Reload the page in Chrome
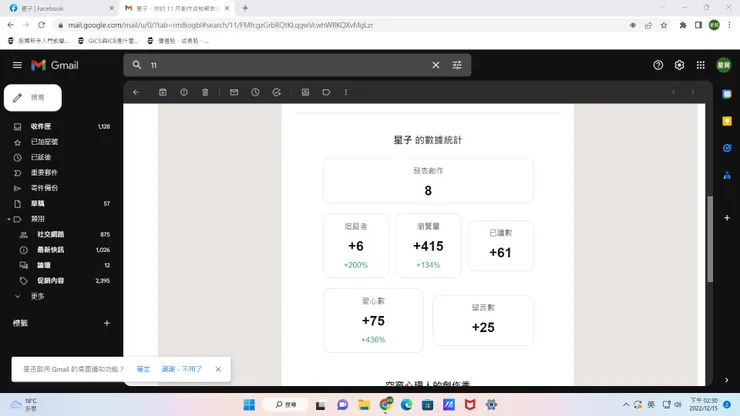Screen dimensions: 740x416 (42, 25)
